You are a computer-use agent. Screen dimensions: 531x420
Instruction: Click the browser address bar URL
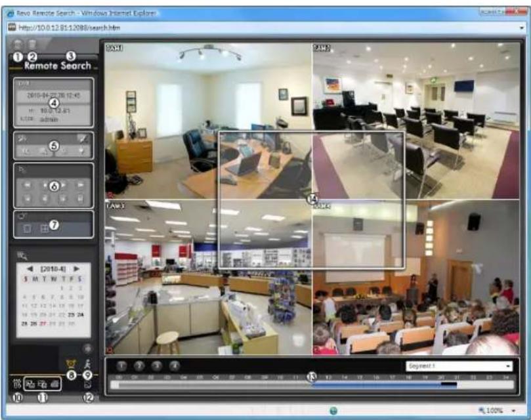point(70,28)
